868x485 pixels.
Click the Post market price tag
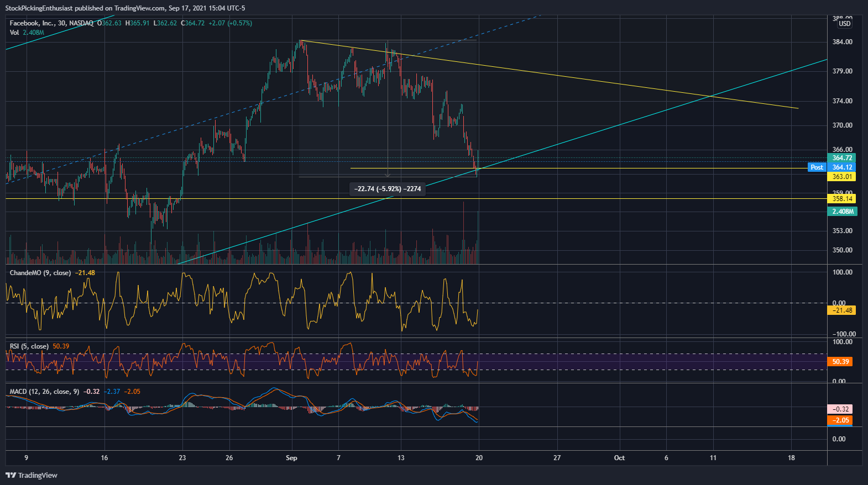817,167
